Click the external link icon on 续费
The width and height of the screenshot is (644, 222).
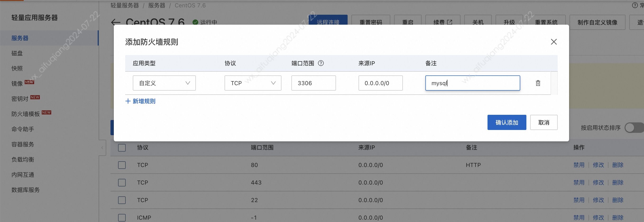(450, 22)
